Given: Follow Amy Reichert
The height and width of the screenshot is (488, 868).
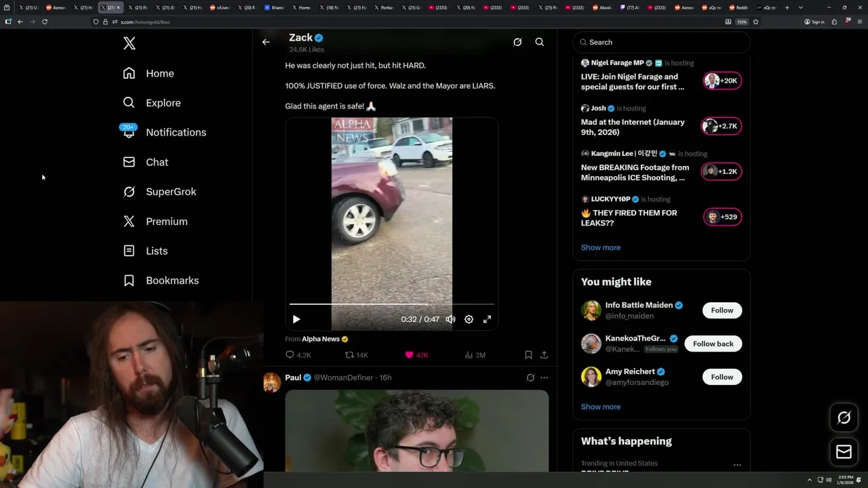Looking at the screenshot, I should pyautogui.click(x=722, y=377).
